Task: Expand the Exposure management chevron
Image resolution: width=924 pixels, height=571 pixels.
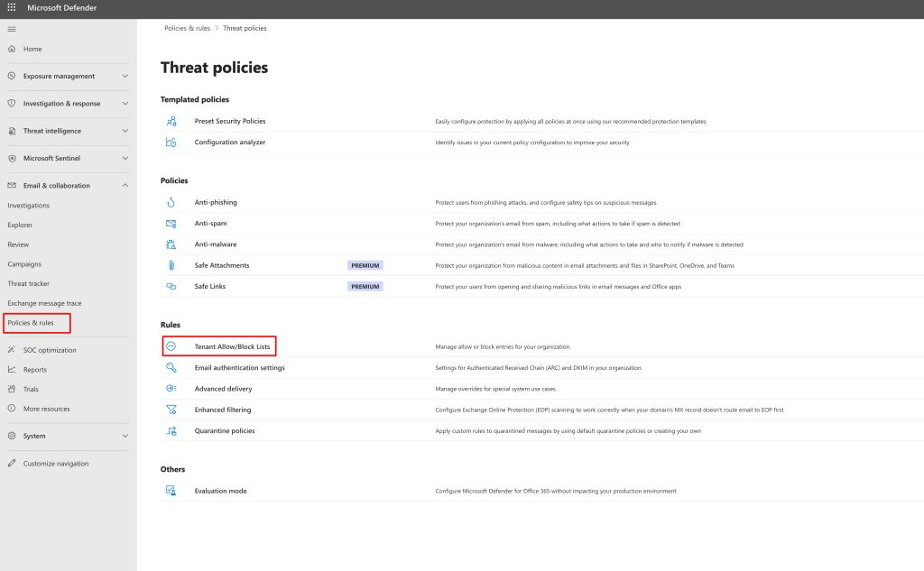Action: (125, 76)
